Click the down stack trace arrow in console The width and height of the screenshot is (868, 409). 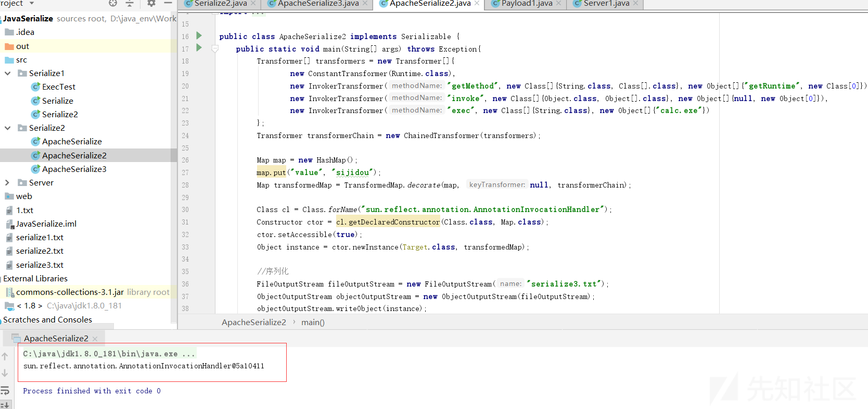5,373
